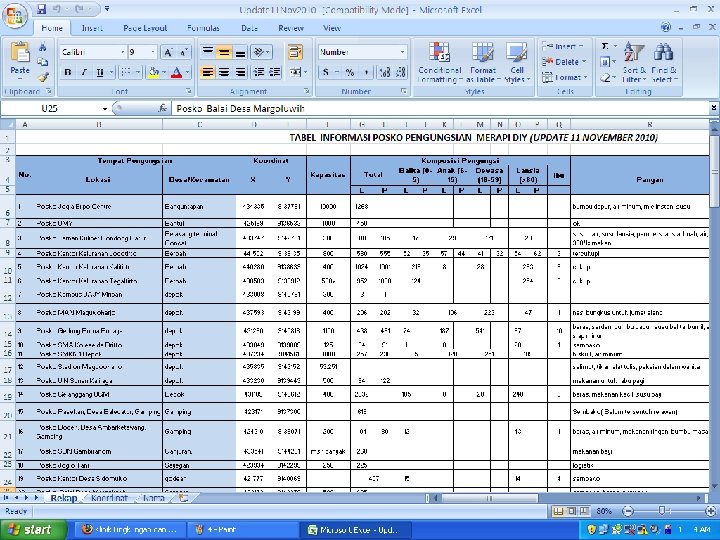Screen dimensions: 720x540
Task: Apply Percent Style format
Action: click(350, 72)
